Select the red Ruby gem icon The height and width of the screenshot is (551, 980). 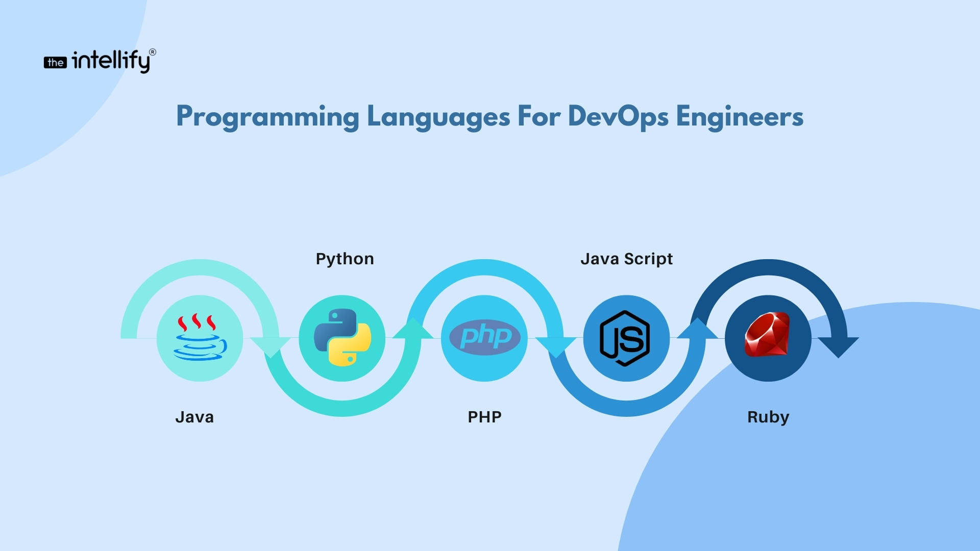[768, 335]
